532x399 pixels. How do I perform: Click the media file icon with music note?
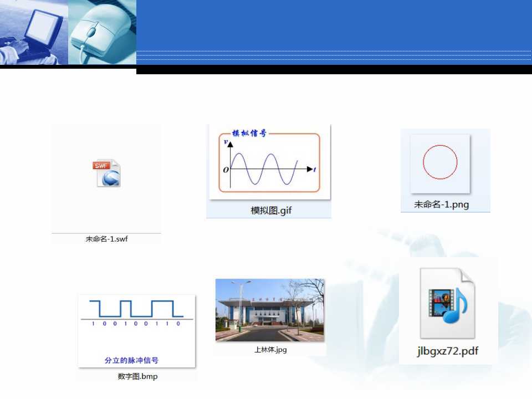(448, 303)
